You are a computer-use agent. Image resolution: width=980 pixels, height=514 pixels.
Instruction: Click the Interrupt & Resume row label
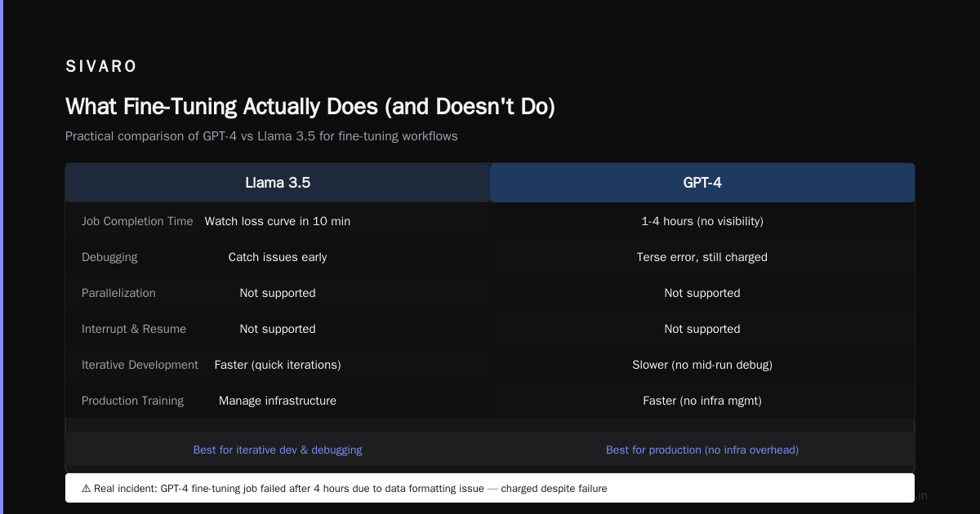(134, 329)
